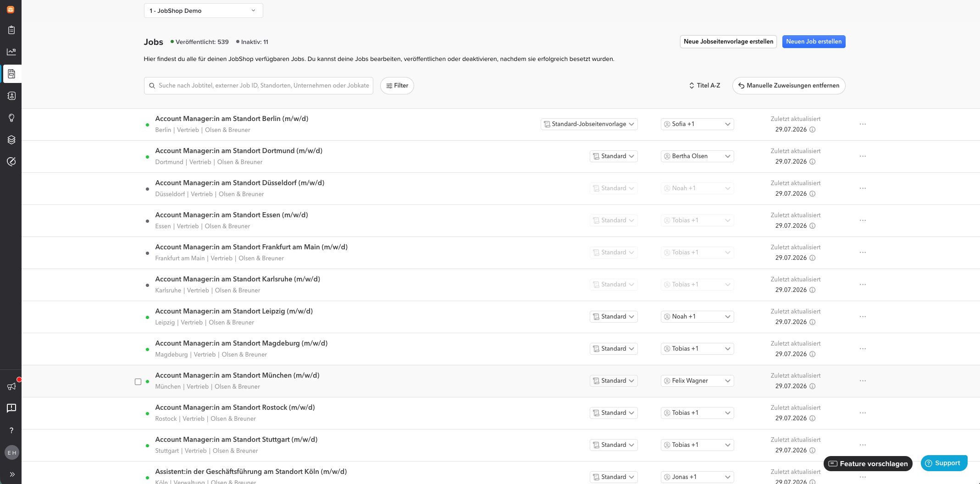Open the contacts badge icon in sidebar
This screenshot has width=980, height=484.
11,96
